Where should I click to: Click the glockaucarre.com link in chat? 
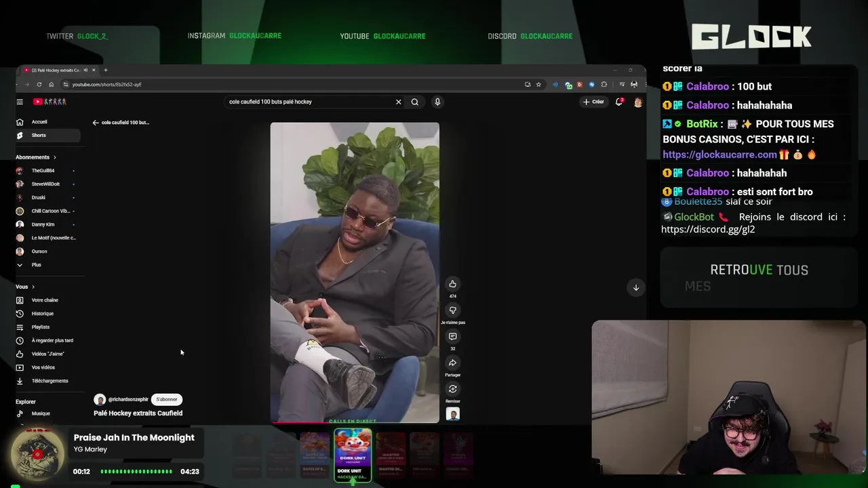(x=719, y=155)
